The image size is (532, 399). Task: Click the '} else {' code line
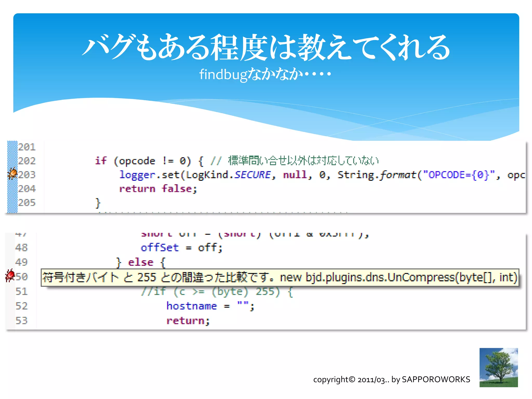click(x=141, y=262)
